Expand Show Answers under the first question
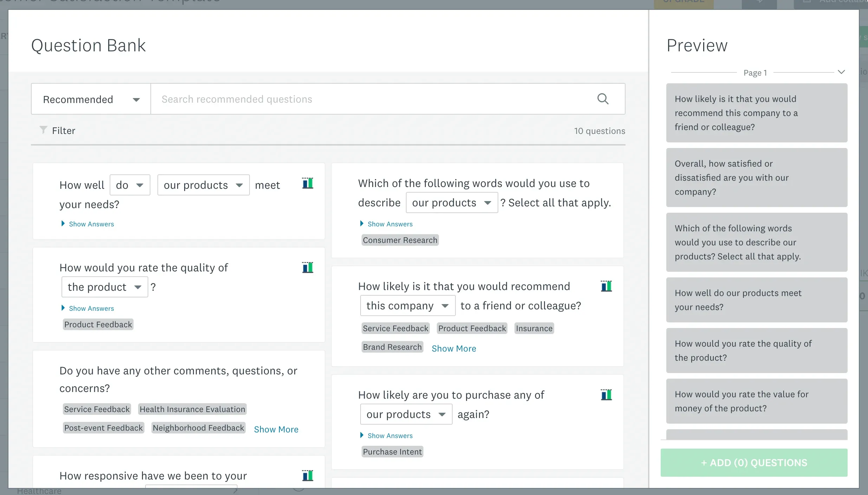The height and width of the screenshot is (495, 868). coord(87,224)
